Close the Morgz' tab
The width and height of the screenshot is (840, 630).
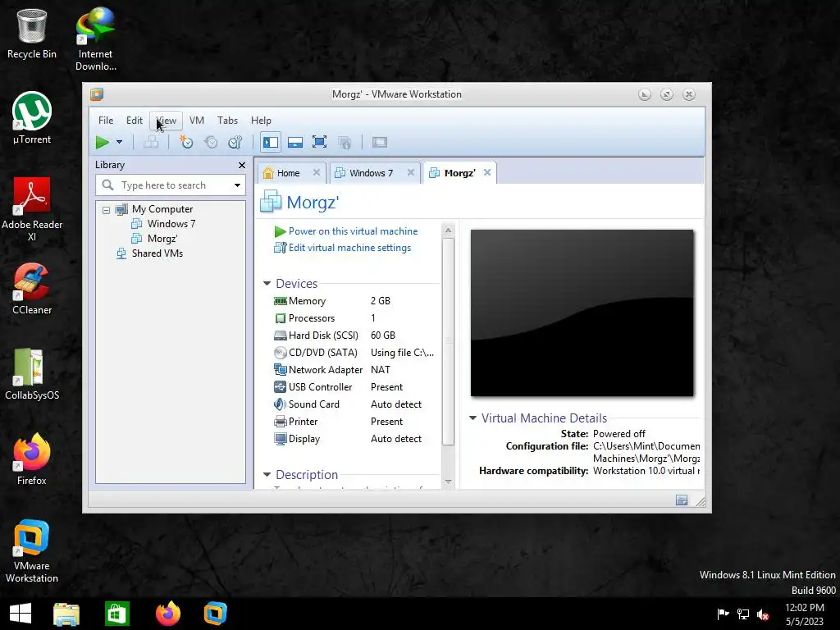click(487, 172)
